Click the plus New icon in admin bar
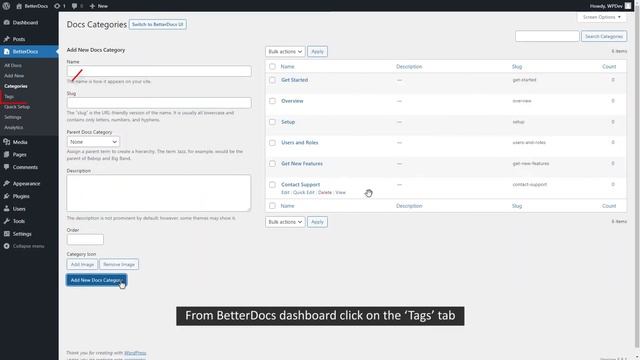640x360 pixels. coord(92,6)
